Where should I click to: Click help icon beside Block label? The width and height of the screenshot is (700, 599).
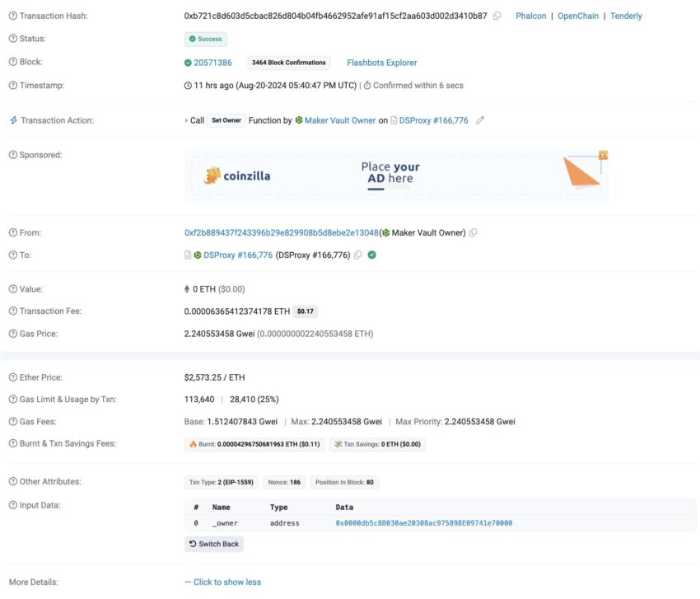(x=13, y=62)
